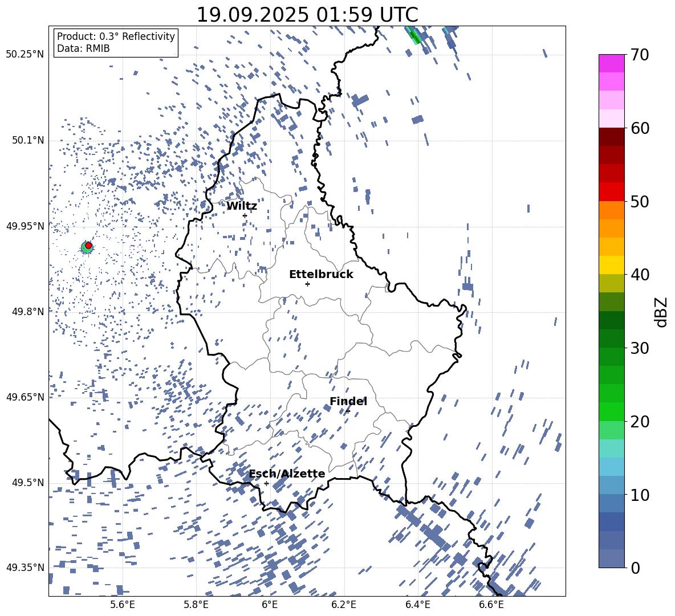Pick the magenta swatch at colorbar top
This screenshot has height=616, width=675.
pos(612,63)
